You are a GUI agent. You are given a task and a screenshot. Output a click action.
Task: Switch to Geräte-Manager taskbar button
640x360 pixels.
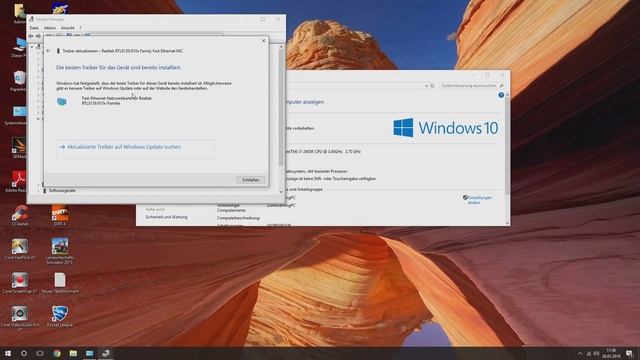tap(106, 353)
